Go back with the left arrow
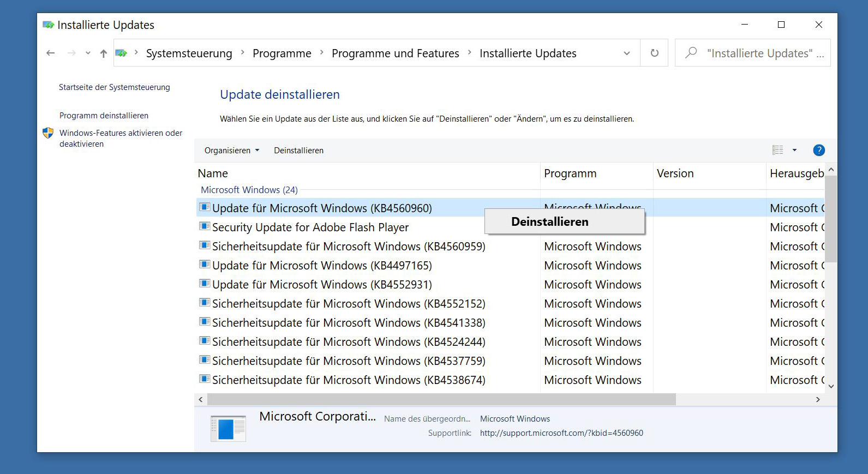Viewport: 868px width, 474px height. coord(51,53)
